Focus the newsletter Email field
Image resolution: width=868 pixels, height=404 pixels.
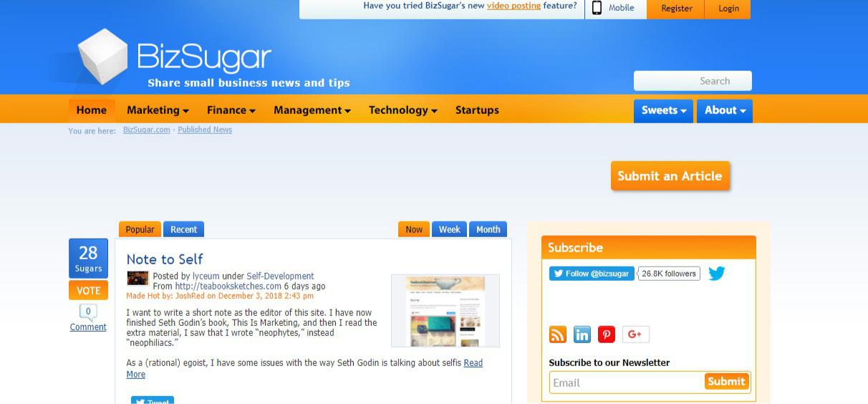click(627, 383)
